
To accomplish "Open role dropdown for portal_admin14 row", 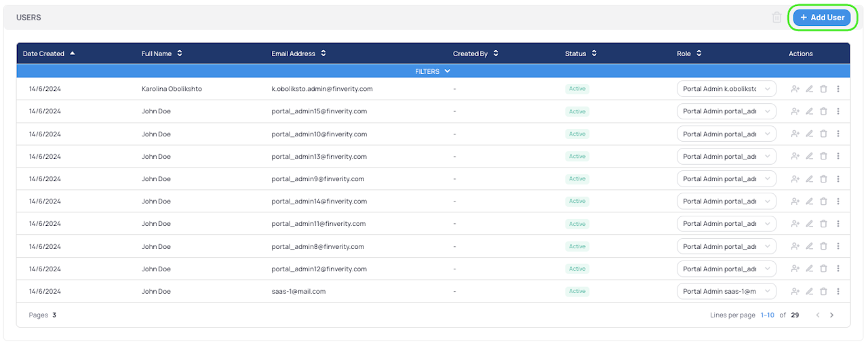I will (x=726, y=201).
